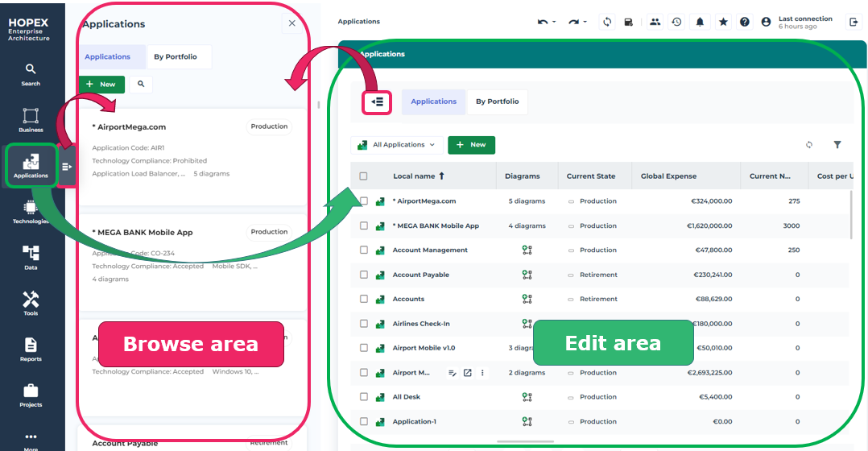Open the table filter funnel icon
The height and width of the screenshot is (451, 868).
837,145
